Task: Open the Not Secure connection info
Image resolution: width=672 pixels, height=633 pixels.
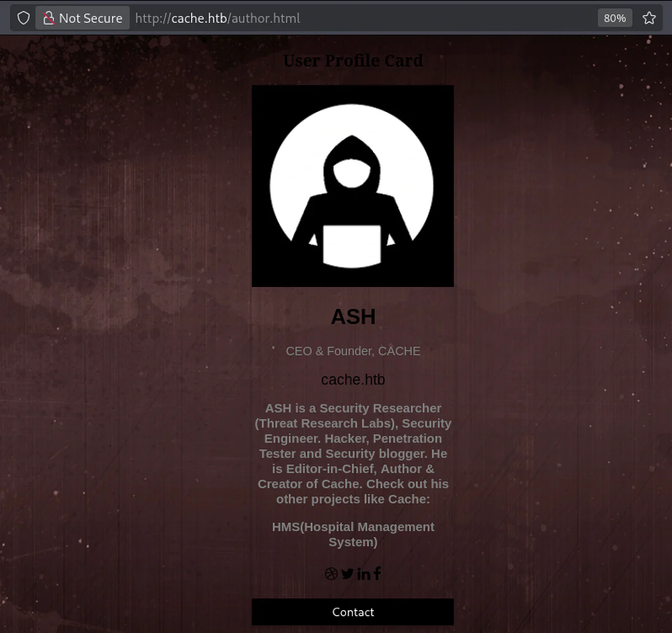Action: click(83, 18)
